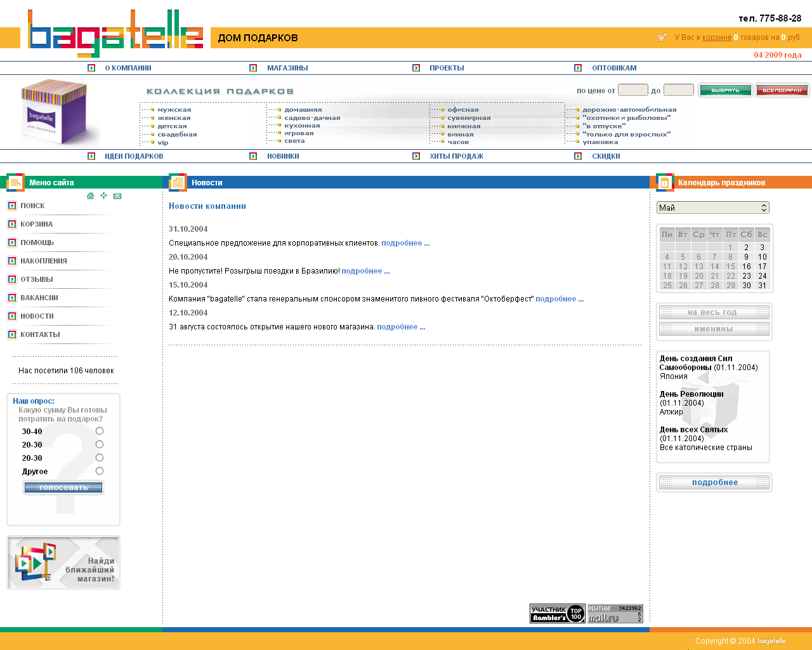Open the МАГАЗИНЫ menu item
Viewport: 812px width, 650px height.
pos(287,68)
